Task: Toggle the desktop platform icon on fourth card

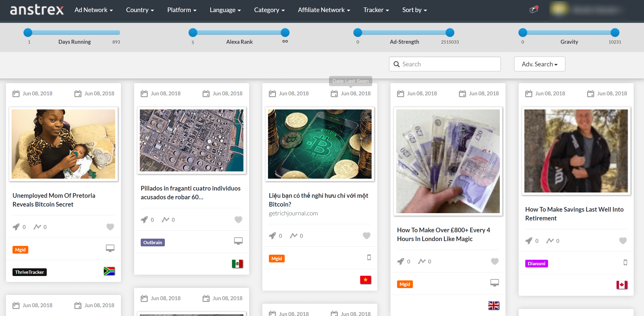Action: [493, 283]
